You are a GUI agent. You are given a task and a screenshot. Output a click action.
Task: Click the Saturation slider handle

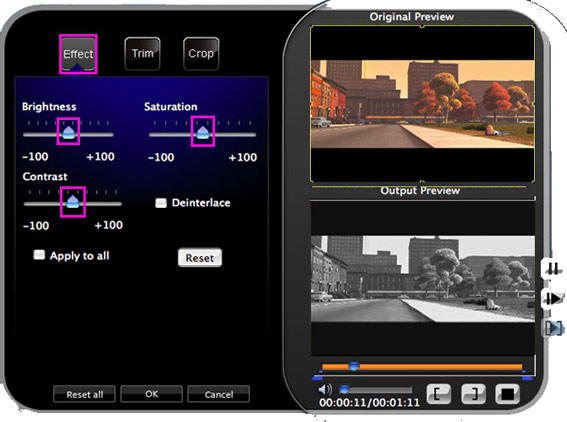(x=203, y=132)
